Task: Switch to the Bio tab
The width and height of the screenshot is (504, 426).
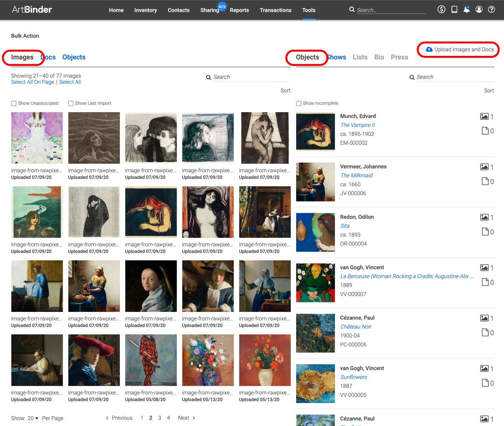Action: (x=379, y=57)
